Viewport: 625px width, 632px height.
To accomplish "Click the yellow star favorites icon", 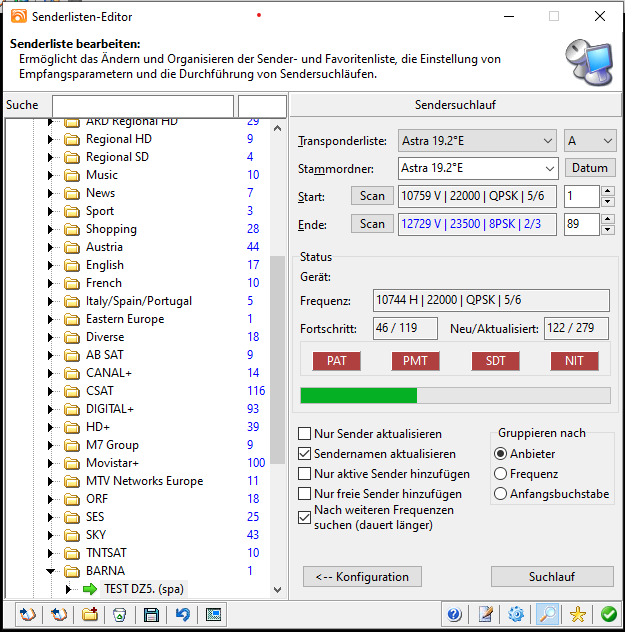I will tap(578, 614).
